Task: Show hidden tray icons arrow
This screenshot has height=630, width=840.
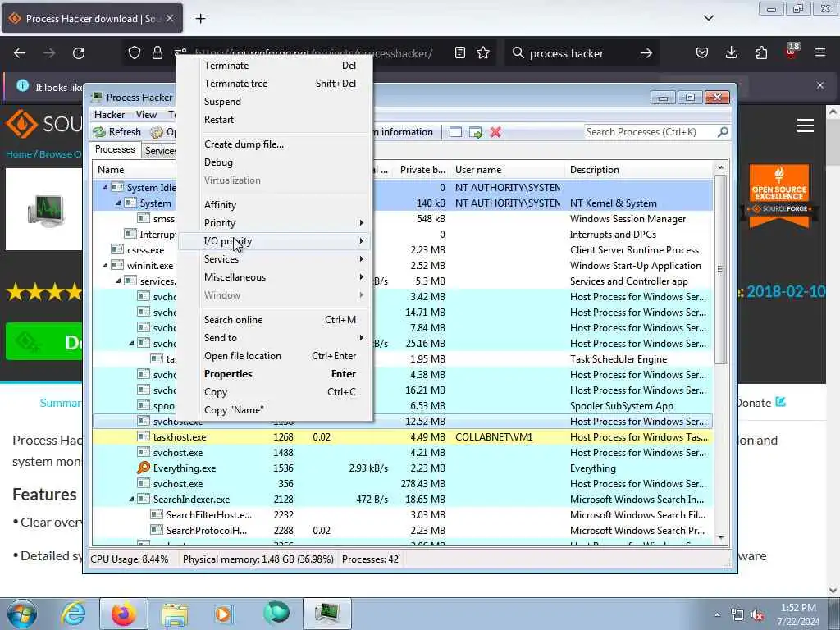Action: click(717, 615)
